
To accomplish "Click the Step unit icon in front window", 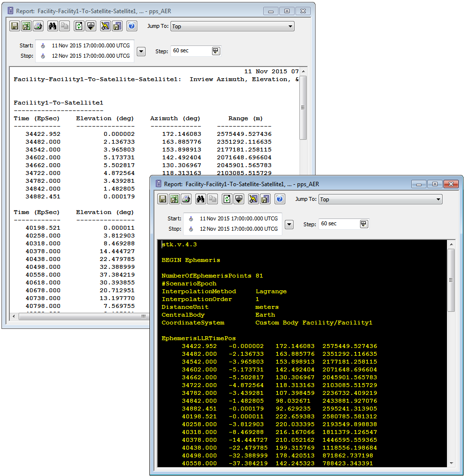I will 364,224.
